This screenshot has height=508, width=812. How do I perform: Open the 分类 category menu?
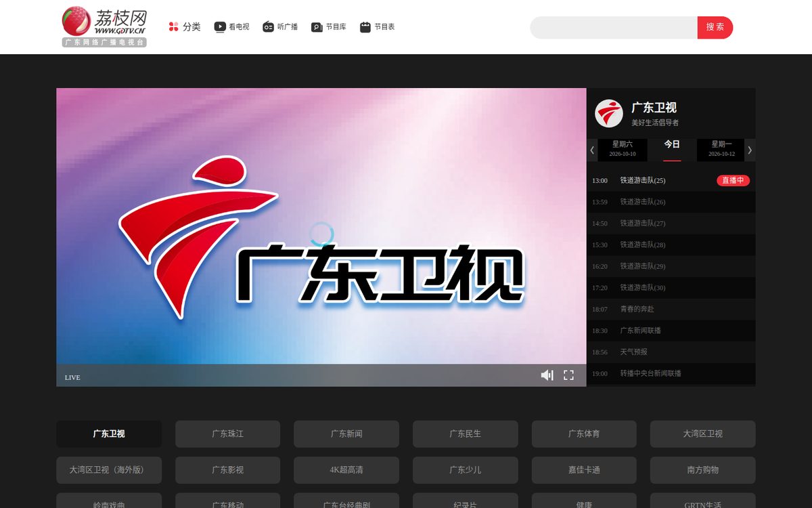(185, 27)
